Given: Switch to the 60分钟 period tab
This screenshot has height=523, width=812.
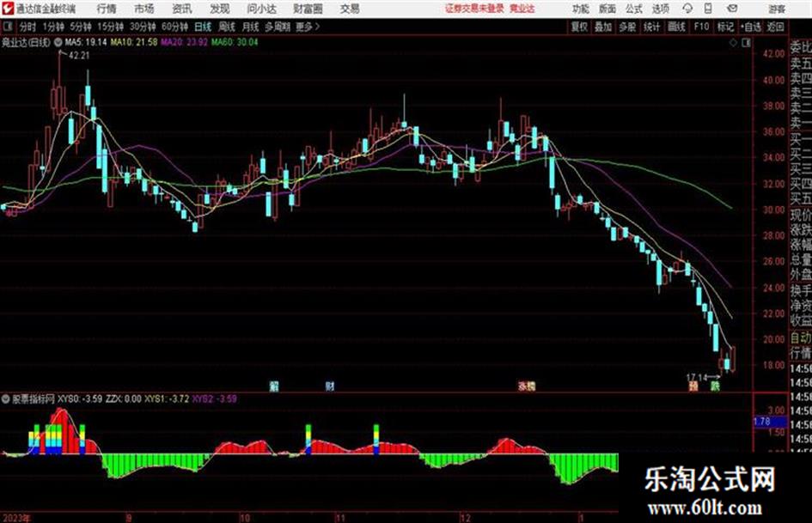Looking at the screenshot, I should (x=174, y=27).
